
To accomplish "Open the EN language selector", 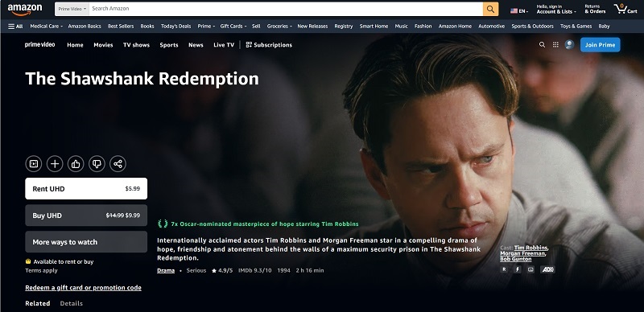I will (519, 11).
